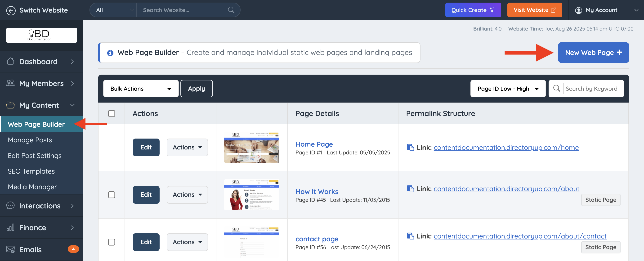This screenshot has height=261, width=644.
Task: Click the Interactions chat bubble icon
Action: [x=10, y=206]
